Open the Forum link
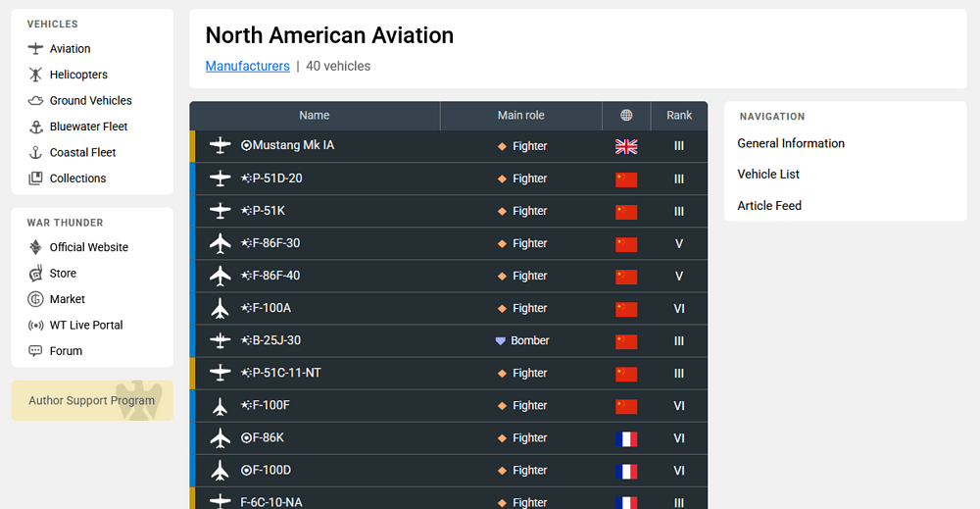Screen dimensions: 980x509 (67, 351)
